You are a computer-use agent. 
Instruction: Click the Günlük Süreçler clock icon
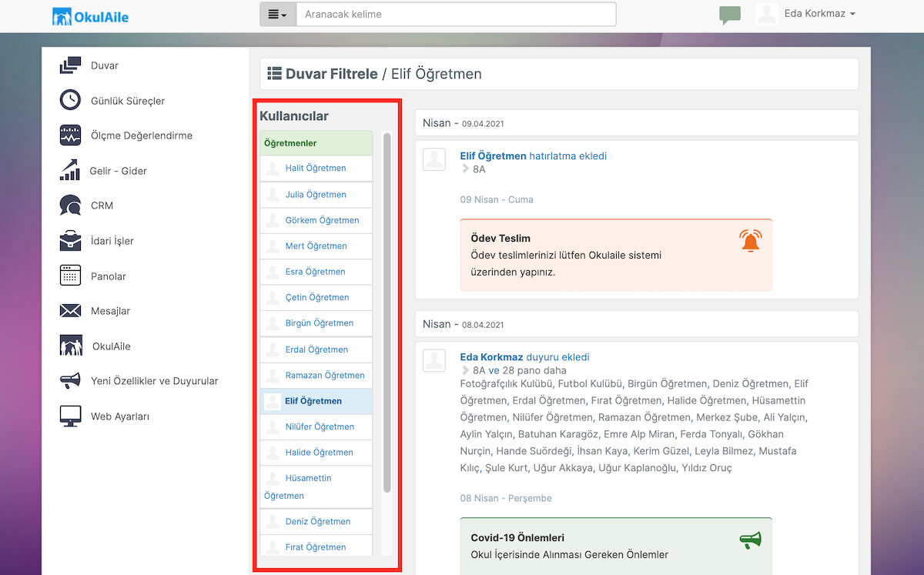tap(70, 100)
